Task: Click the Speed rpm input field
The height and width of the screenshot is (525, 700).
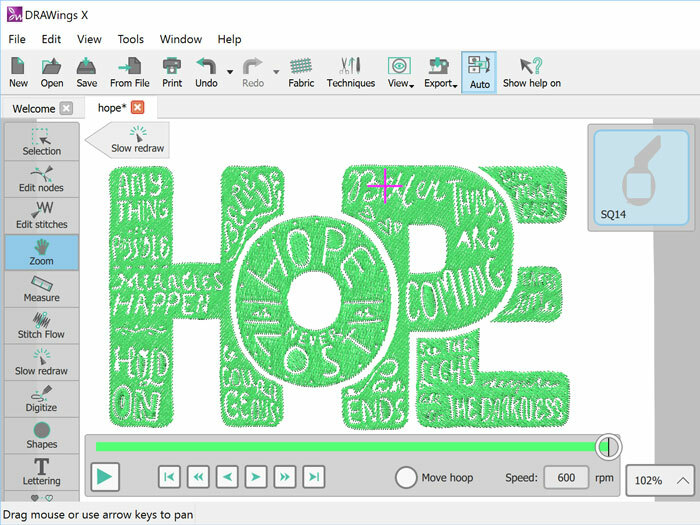Action: 566,477
